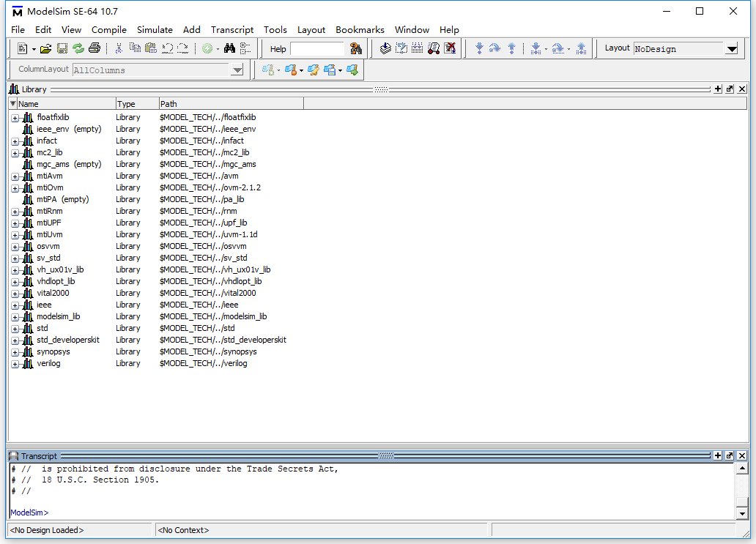Click the Step Into down-arrow icon
Image resolution: width=756 pixels, height=544 pixels.
point(479,48)
